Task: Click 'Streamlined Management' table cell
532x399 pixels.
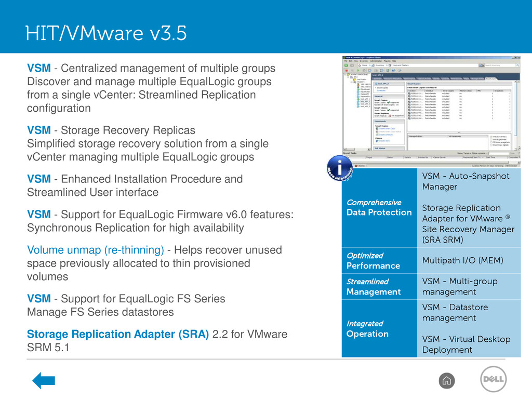Action: (x=379, y=287)
